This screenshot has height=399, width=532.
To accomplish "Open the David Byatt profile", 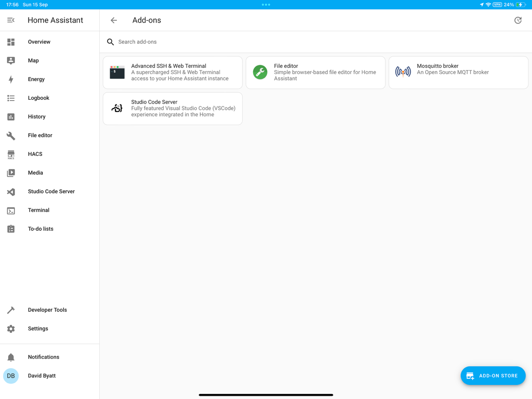I will pyautogui.click(x=50, y=376).
